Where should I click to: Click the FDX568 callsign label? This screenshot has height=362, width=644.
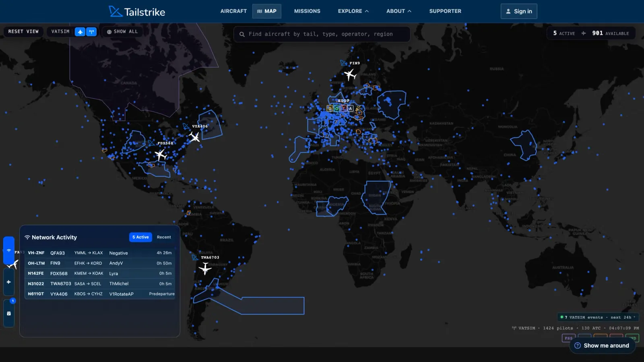[x=165, y=143]
